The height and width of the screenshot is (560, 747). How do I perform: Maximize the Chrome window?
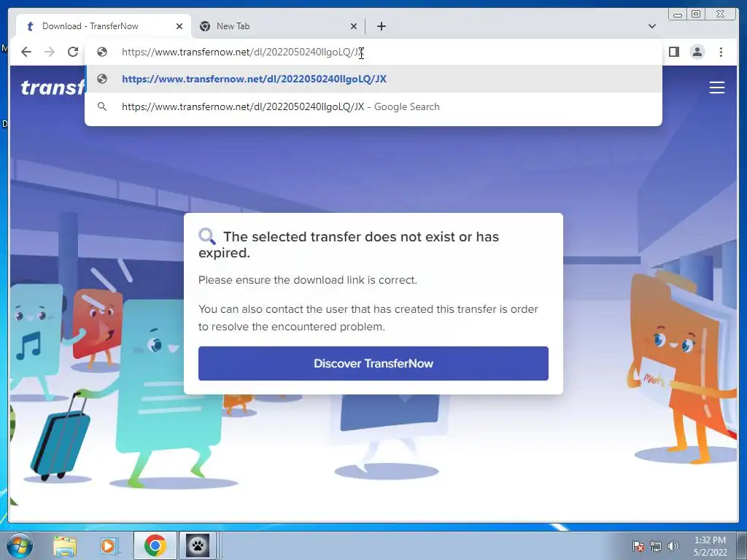click(x=696, y=15)
